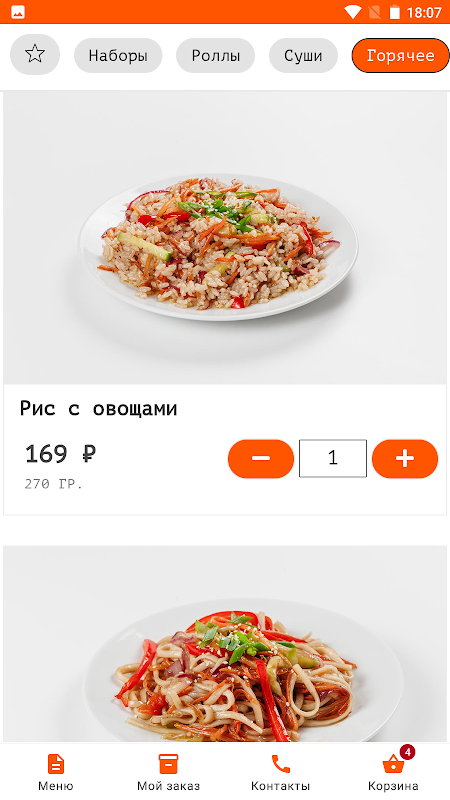Tap the rice with vegetables photo
Image resolution: width=450 pixels, height=800 pixels.
[225, 239]
